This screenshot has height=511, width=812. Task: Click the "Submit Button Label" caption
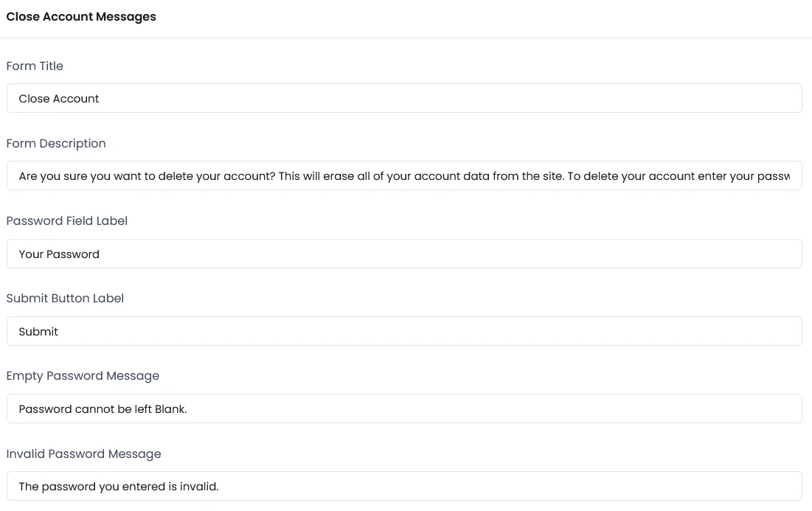tap(65, 298)
